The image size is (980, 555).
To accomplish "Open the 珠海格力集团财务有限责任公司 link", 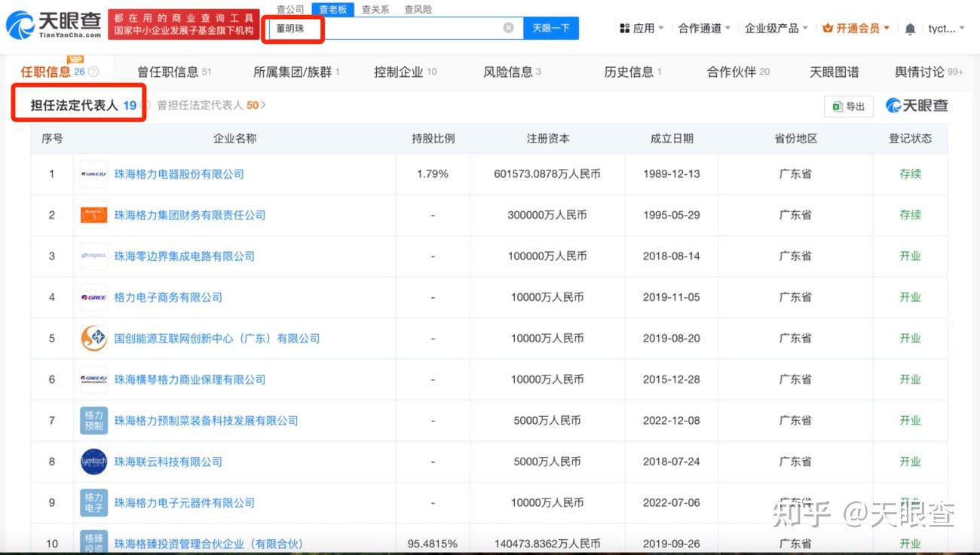I will 190,215.
